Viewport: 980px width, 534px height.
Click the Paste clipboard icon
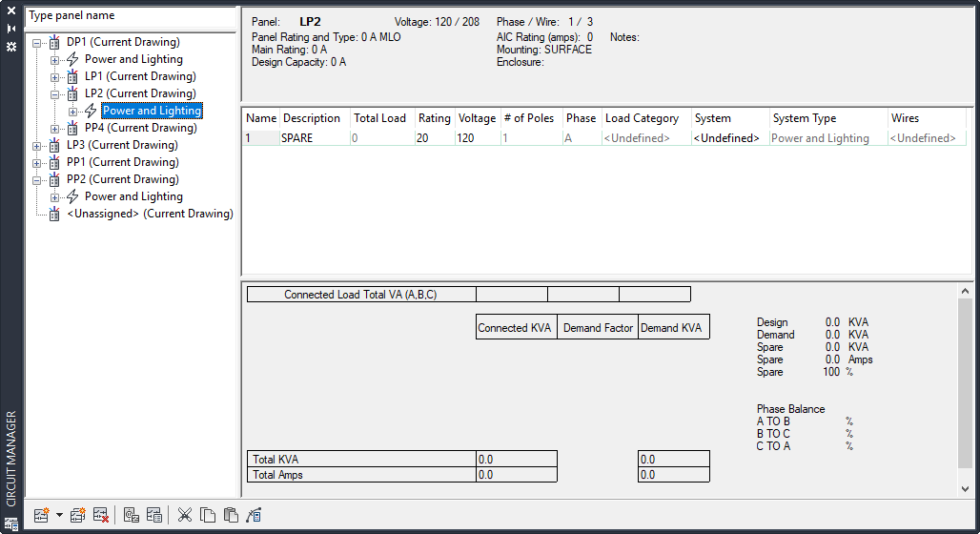pos(231,515)
